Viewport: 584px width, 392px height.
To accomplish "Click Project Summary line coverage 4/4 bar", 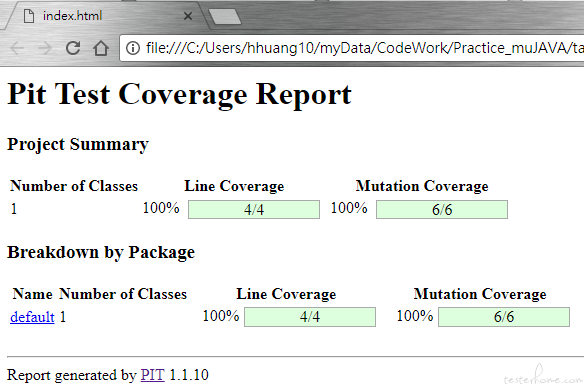I will click(254, 209).
